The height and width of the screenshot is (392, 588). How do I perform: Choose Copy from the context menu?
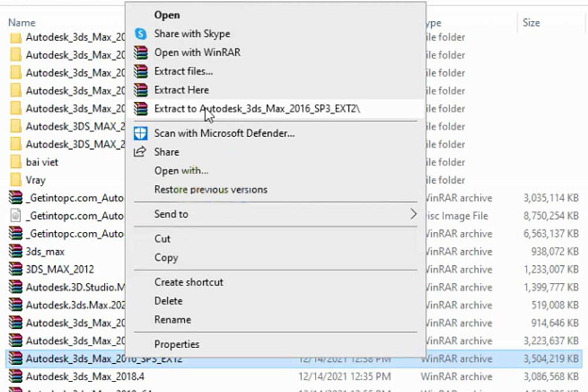click(166, 257)
